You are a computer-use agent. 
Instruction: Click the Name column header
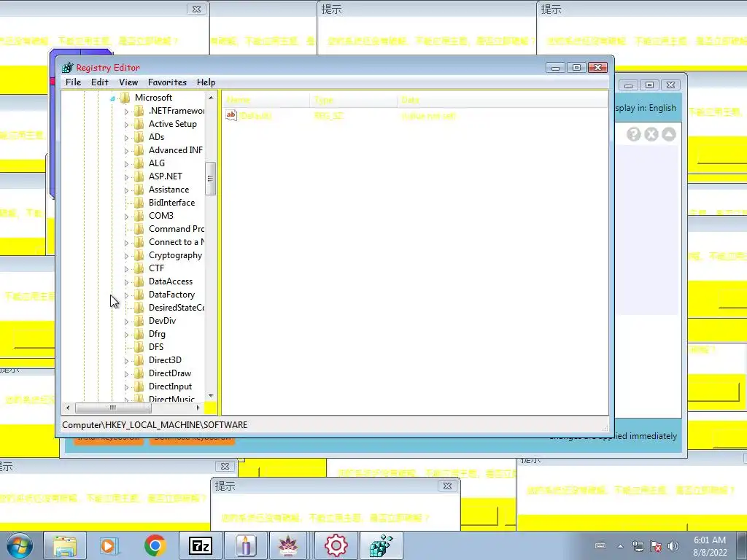coord(266,100)
